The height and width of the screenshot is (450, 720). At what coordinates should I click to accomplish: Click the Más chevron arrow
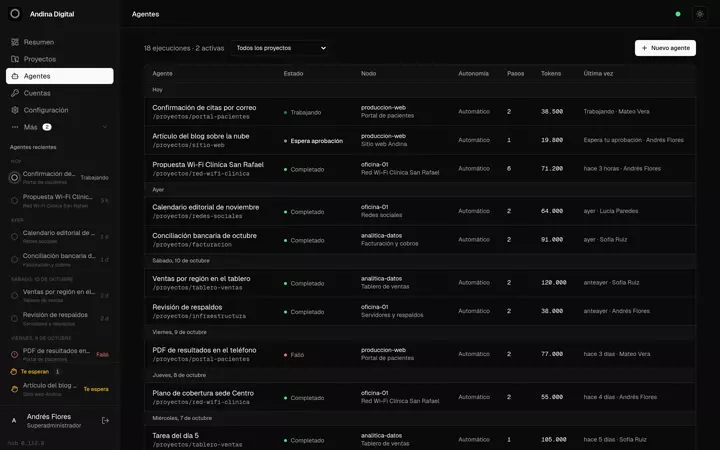(x=105, y=127)
